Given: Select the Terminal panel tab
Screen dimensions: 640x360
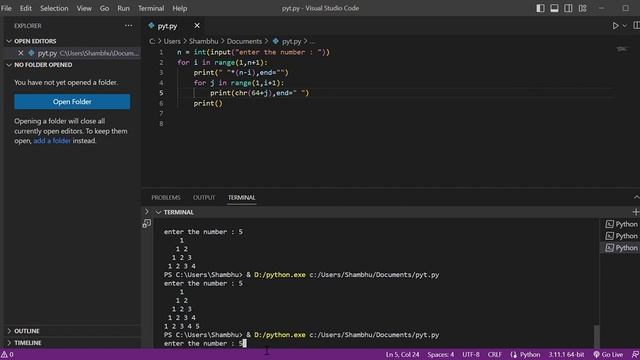Looking at the screenshot, I should pyautogui.click(x=242, y=198).
